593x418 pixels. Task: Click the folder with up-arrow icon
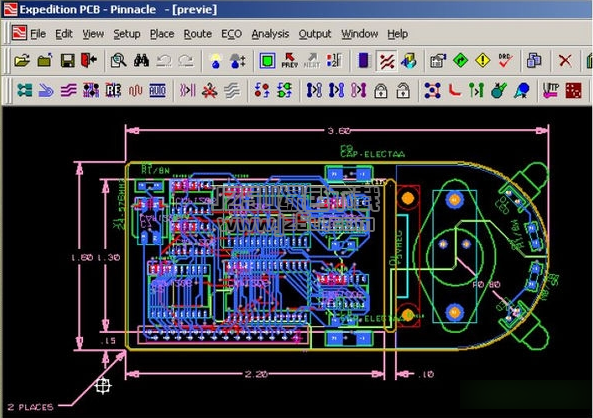coord(45,61)
